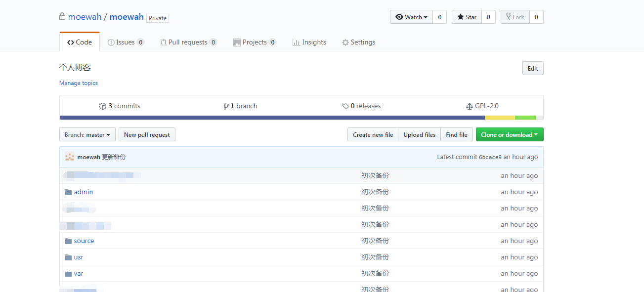Viewport: 644px width, 292px height.
Task: Click the Edit description button
Action: 533,68
